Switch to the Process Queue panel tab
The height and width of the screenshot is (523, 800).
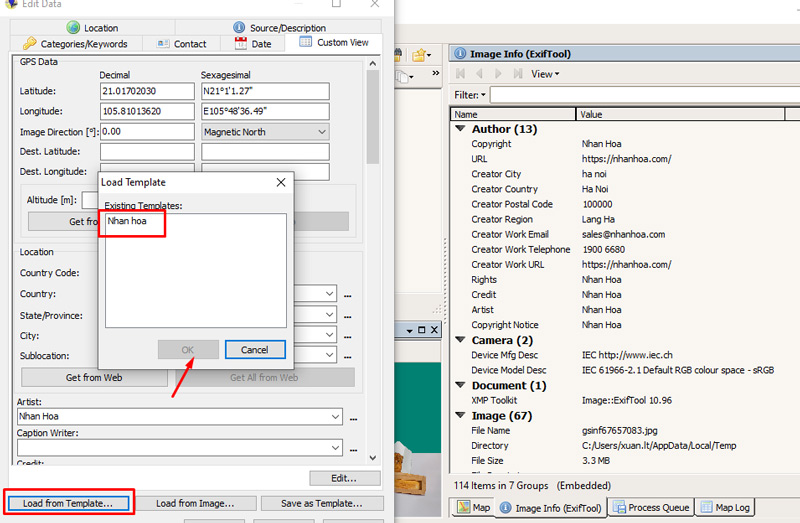coord(650,507)
